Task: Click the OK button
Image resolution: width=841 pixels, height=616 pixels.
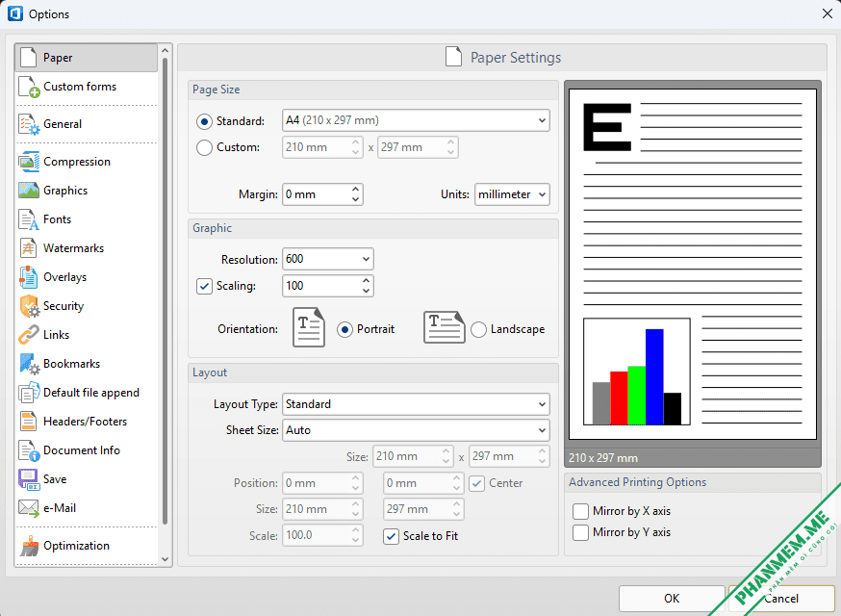Action: point(672,599)
